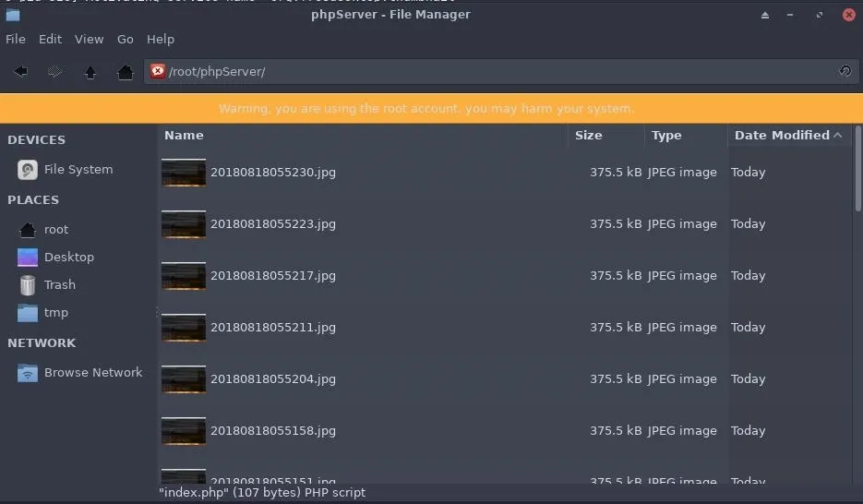This screenshot has height=504, width=863.
Task: Select file name 20180818055223.jpg
Action: 273,224
